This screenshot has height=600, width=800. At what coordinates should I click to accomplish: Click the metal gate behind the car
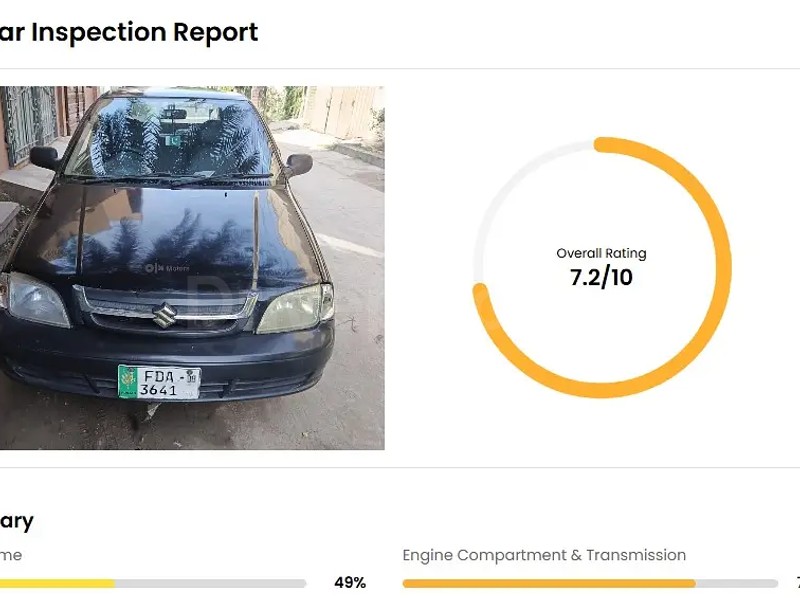pos(30,122)
